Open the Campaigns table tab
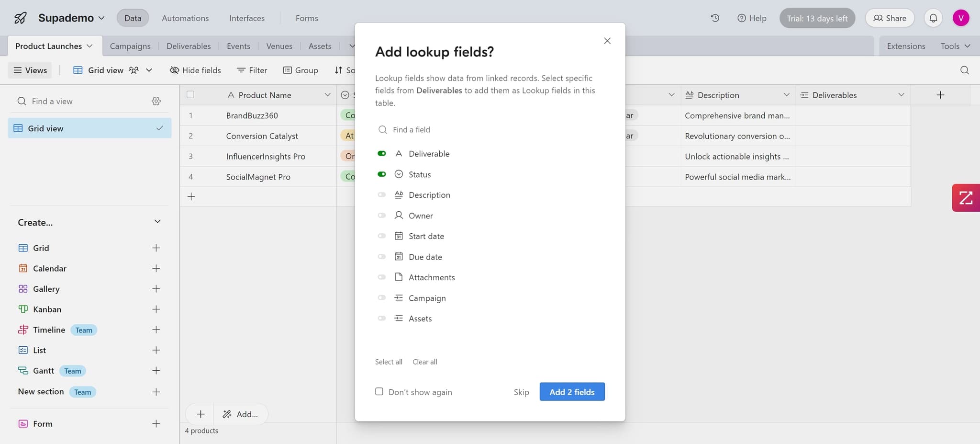The height and width of the screenshot is (444, 980). coord(130,46)
